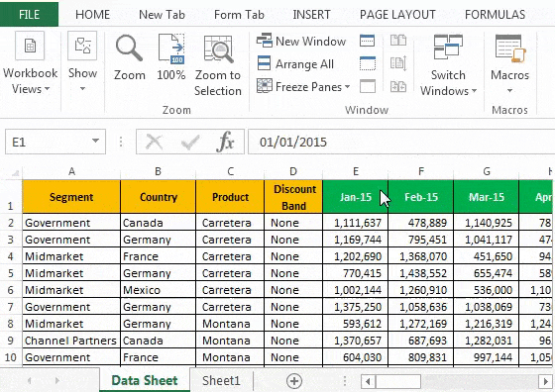Click the Synchronous Scrolling icon
The height and width of the screenshot is (392, 555).
point(398,63)
